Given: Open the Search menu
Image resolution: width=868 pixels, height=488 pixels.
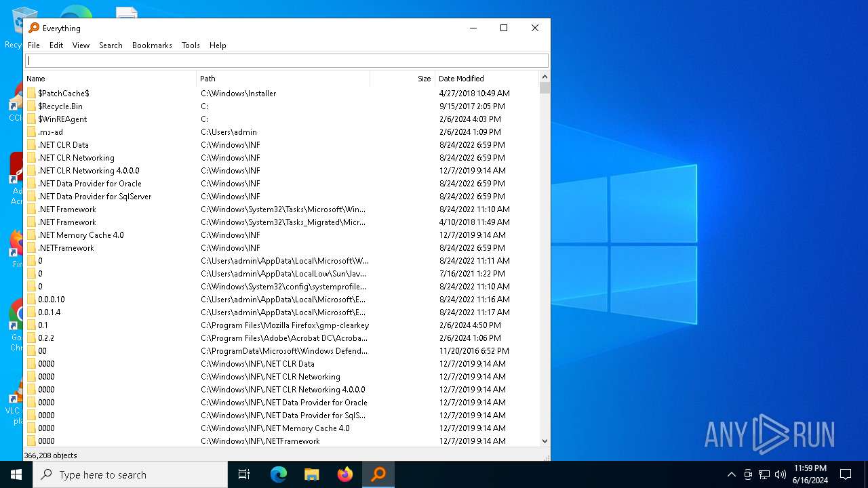Looking at the screenshot, I should [x=111, y=45].
